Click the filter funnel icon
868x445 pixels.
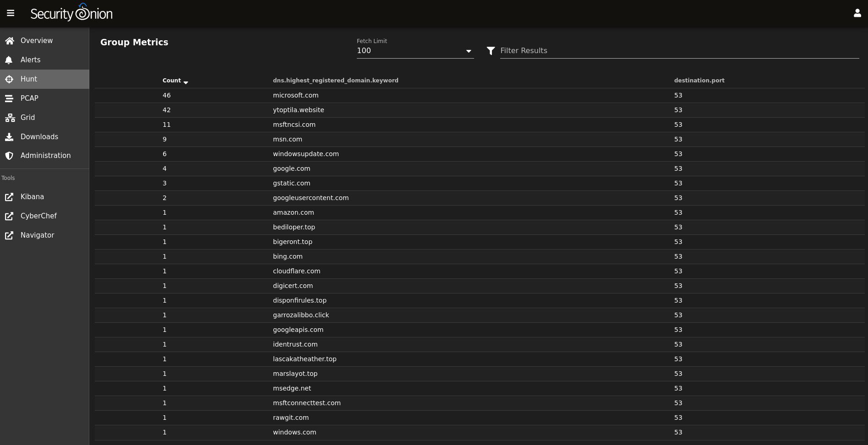pyautogui.click(x=491, y=51)
